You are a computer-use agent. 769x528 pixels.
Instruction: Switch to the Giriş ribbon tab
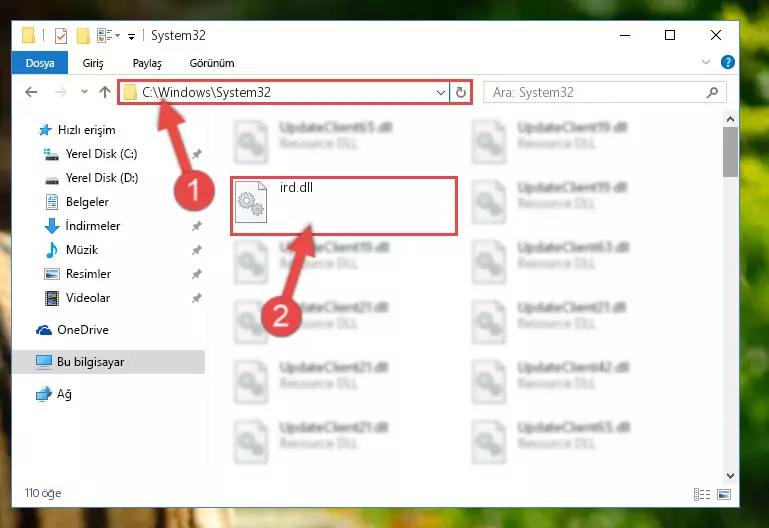pyautogui.click(x=93, y=63)
